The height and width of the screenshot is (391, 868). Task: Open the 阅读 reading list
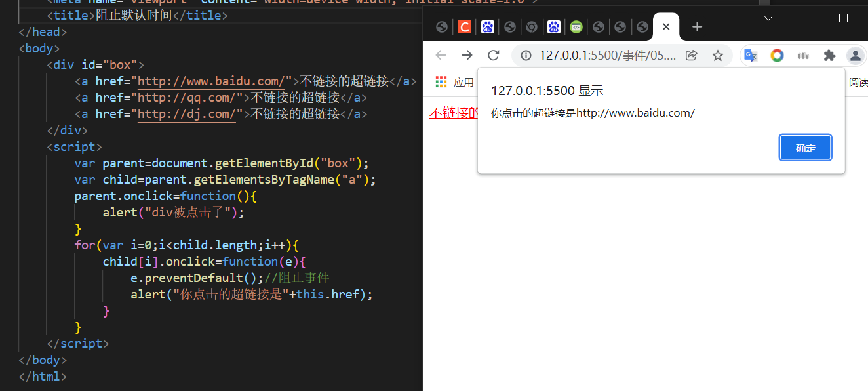point(858,82)
